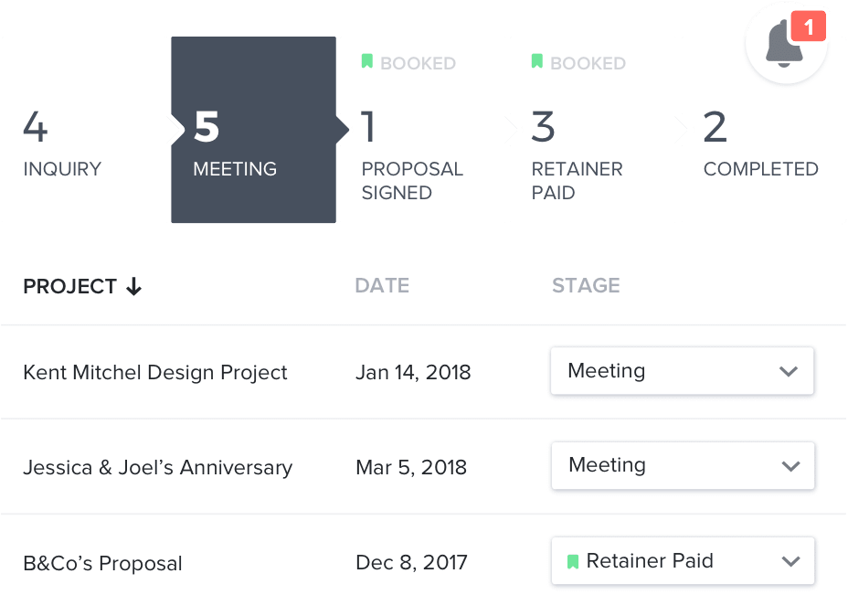This screenshot has height=616, width=848.
Task: Open the Retainer Paid stage dropdown
Action: [x=683, y=561]
